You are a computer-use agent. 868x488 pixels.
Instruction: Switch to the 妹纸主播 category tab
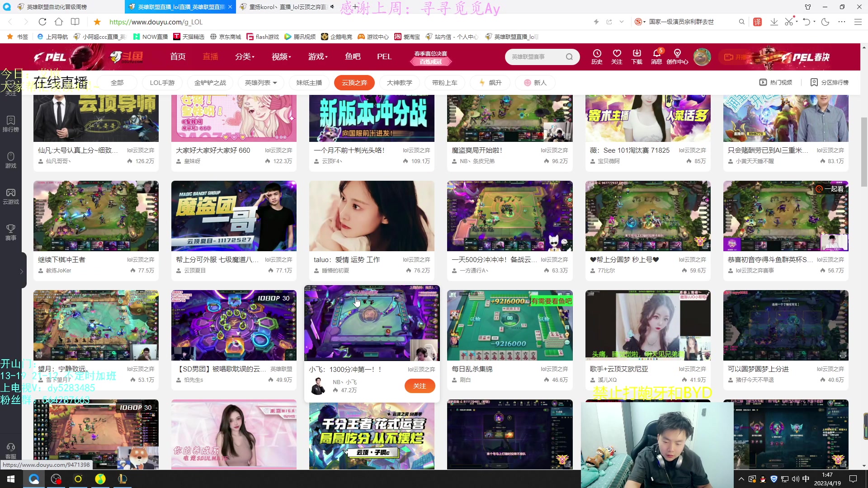(309, 82)
